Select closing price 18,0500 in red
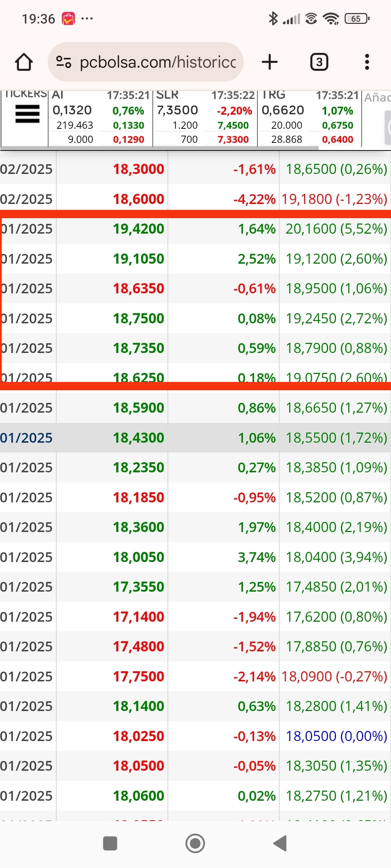The width and height of the screenshot is (391, 868). point(138,766)
